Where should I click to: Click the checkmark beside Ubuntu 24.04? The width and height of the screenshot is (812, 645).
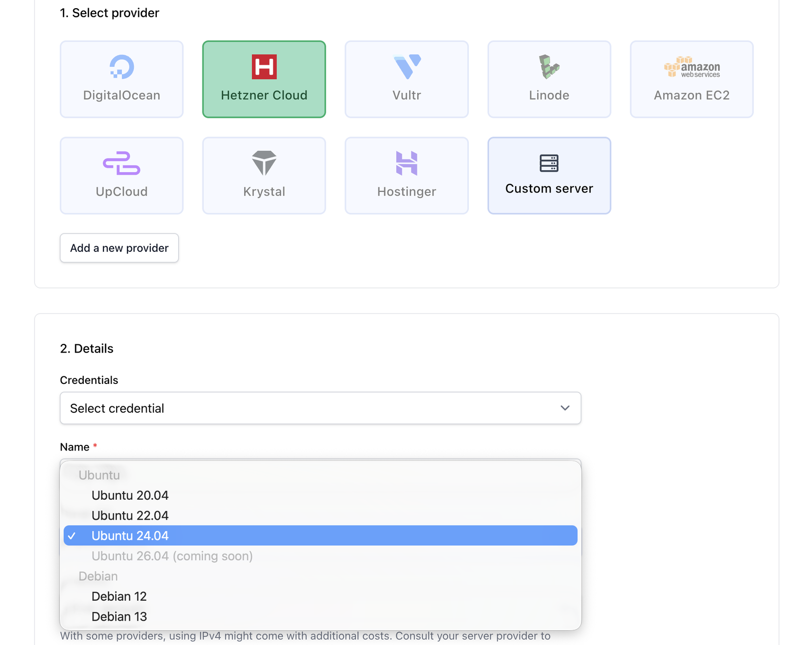coord(72,536)
